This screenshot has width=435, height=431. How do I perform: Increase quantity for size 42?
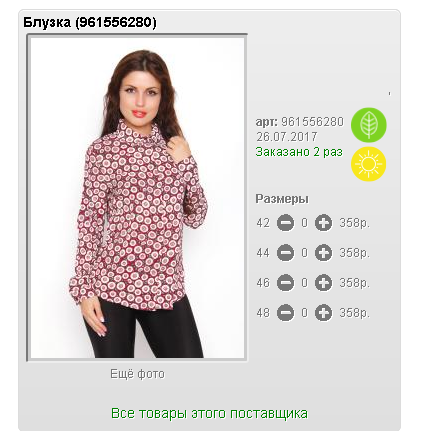click(323, 223)
